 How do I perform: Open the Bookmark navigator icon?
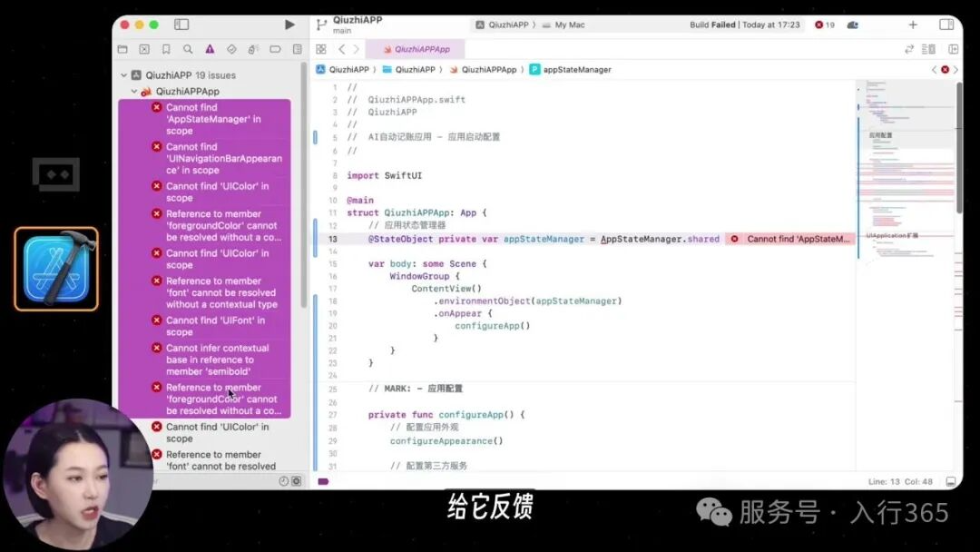tap(166, 49)
